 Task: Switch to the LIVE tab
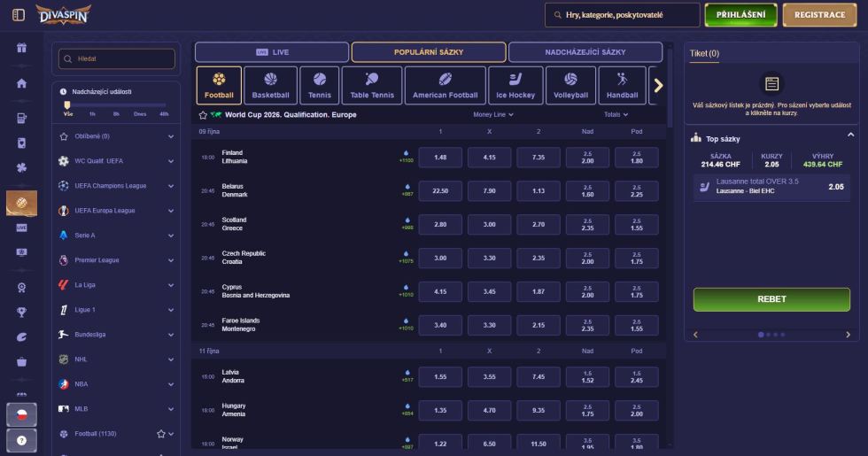click(x=271, y=52)
